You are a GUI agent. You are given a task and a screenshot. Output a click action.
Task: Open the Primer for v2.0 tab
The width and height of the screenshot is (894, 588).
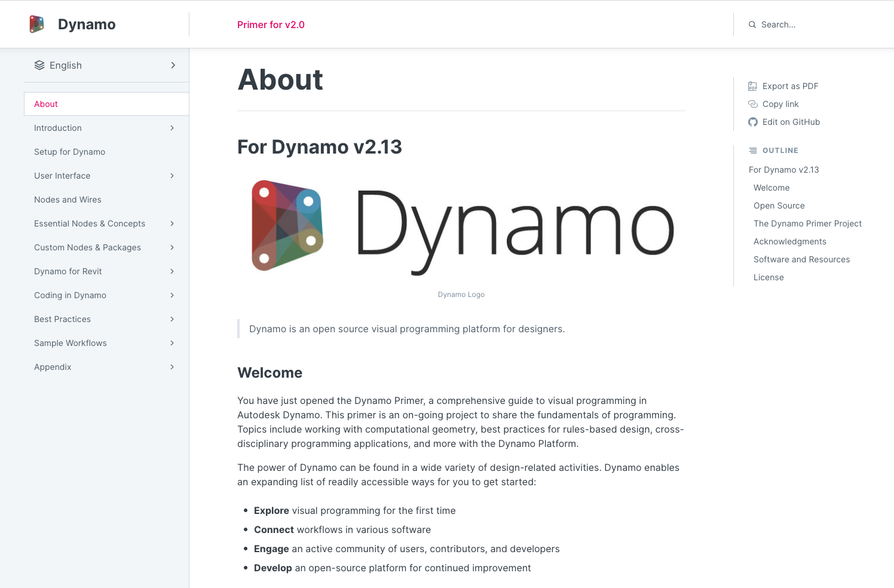[271, 24]
